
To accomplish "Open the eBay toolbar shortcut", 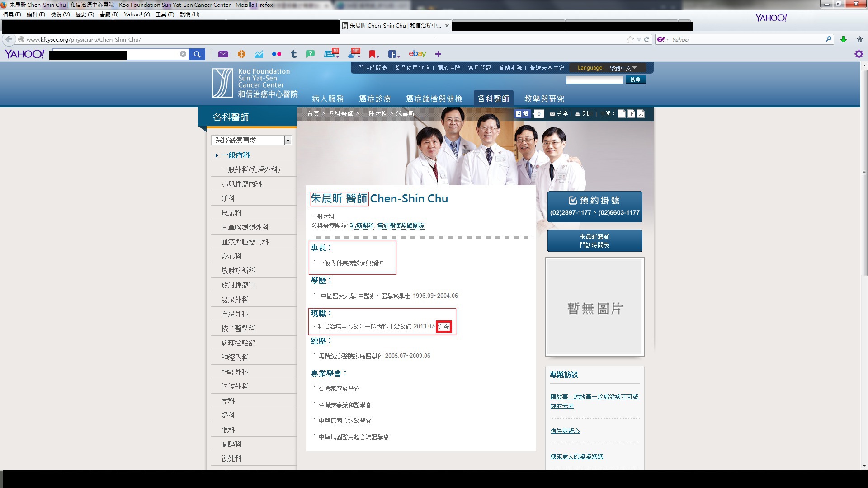I will [x=417, y=54].
